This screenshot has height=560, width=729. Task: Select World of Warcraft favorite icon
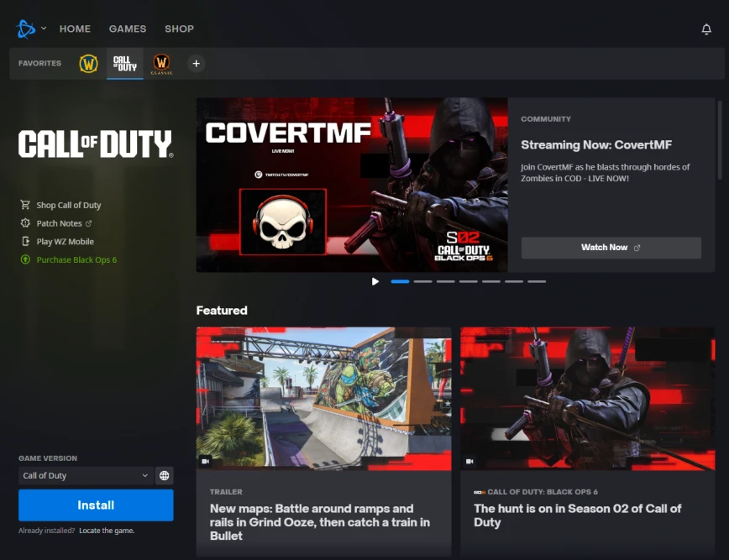click(88, 63)
